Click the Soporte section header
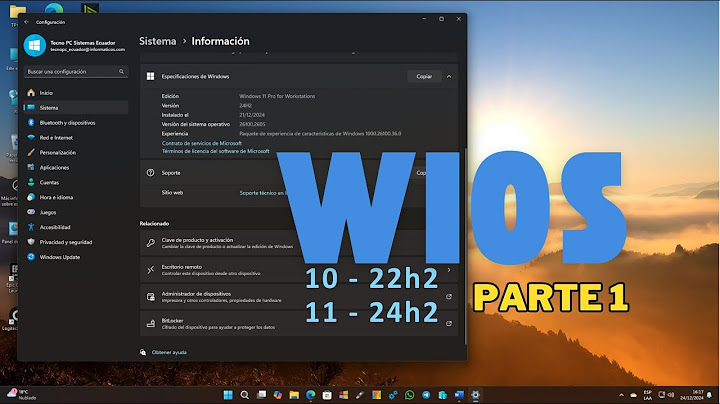This screenshot has width=720, height=404. pos(298,173)
